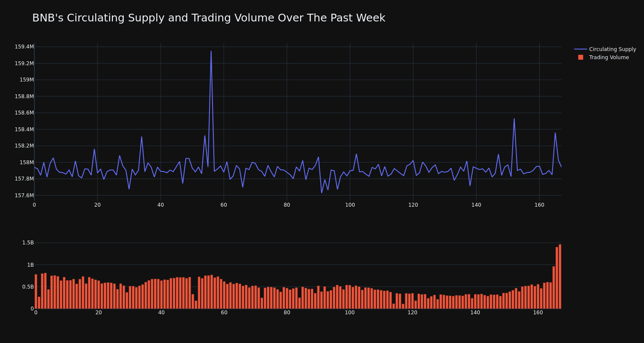Click the 1B volume axis label

tap(30, 265)
